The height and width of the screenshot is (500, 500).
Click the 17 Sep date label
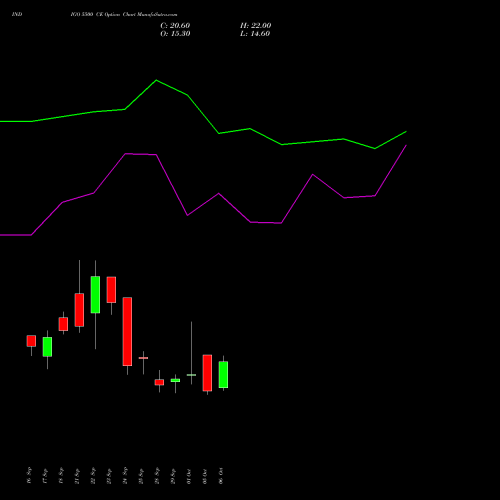[x=45, y=475]
